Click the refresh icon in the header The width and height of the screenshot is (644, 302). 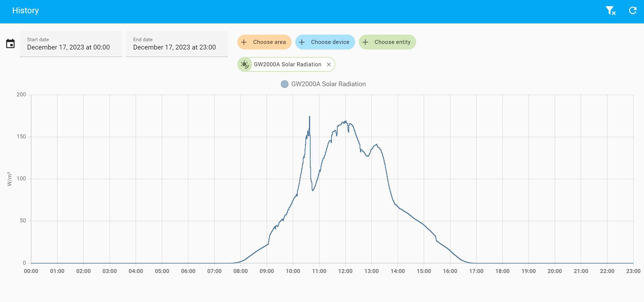[633, 10]
